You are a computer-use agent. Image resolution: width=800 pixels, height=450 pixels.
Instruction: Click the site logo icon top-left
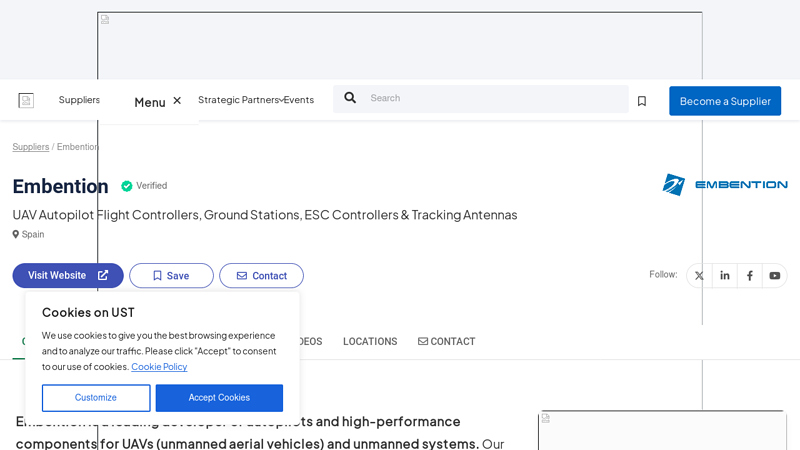tap(26, 100)
